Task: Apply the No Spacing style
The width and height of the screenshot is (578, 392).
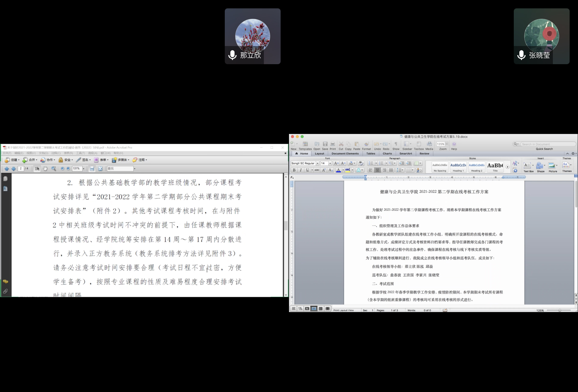Action: click(x=440, y=167)
